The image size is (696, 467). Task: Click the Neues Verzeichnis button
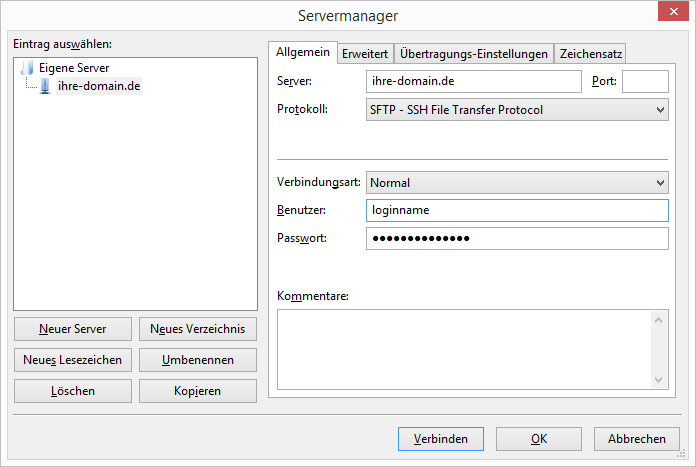click(198, 329)
